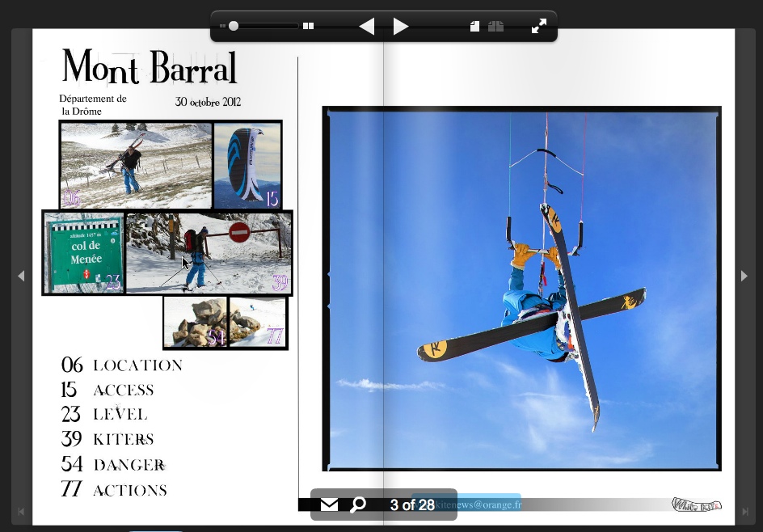Click the next page triangle in toolbar
This screenshot has height=532, width=763.
[x=401, y=27]
